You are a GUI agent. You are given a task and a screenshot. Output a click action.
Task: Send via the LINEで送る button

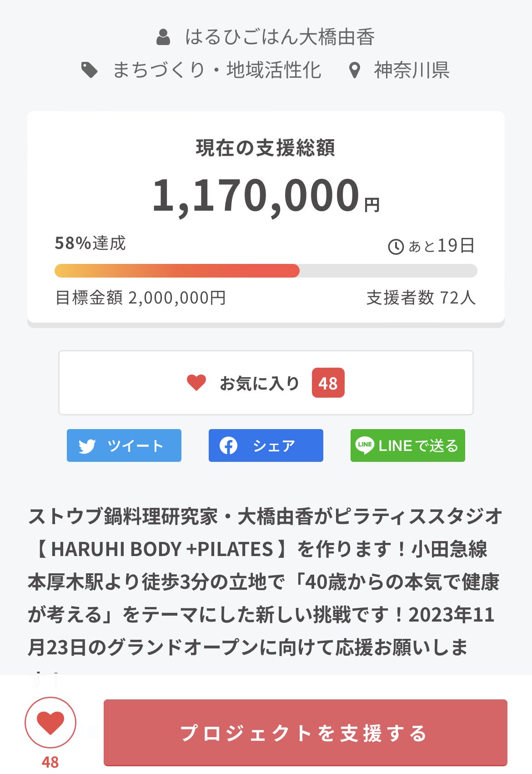(407, 445)
